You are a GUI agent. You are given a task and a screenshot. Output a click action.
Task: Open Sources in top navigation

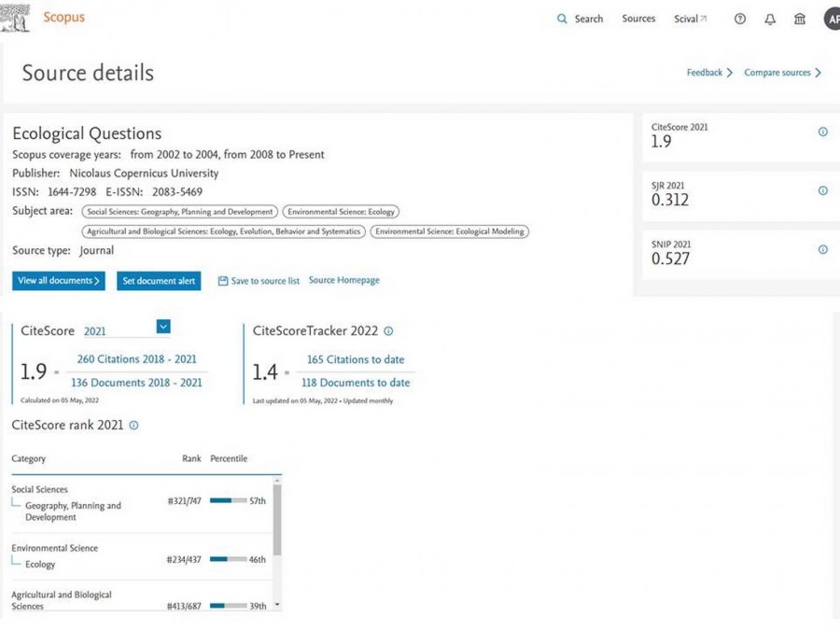[x=638, y=19]
